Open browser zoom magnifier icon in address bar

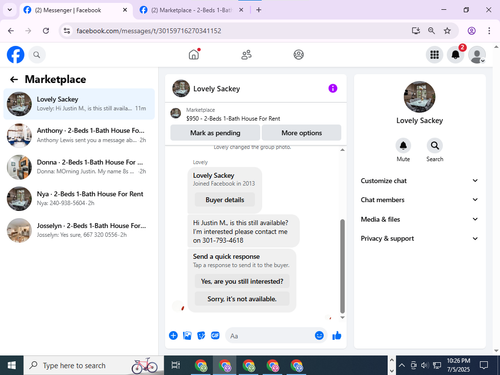[x=431, y=31]
